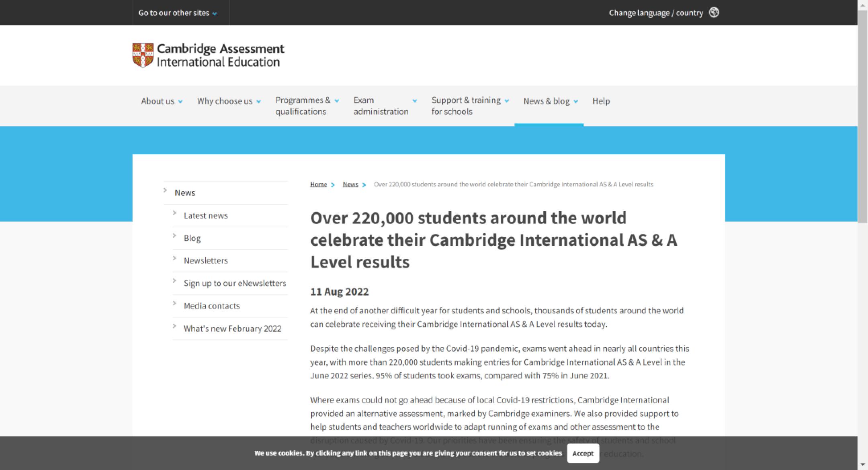Click the chevron after Home breadcrumb
868x470 pixels.
[x=333, y=185]
